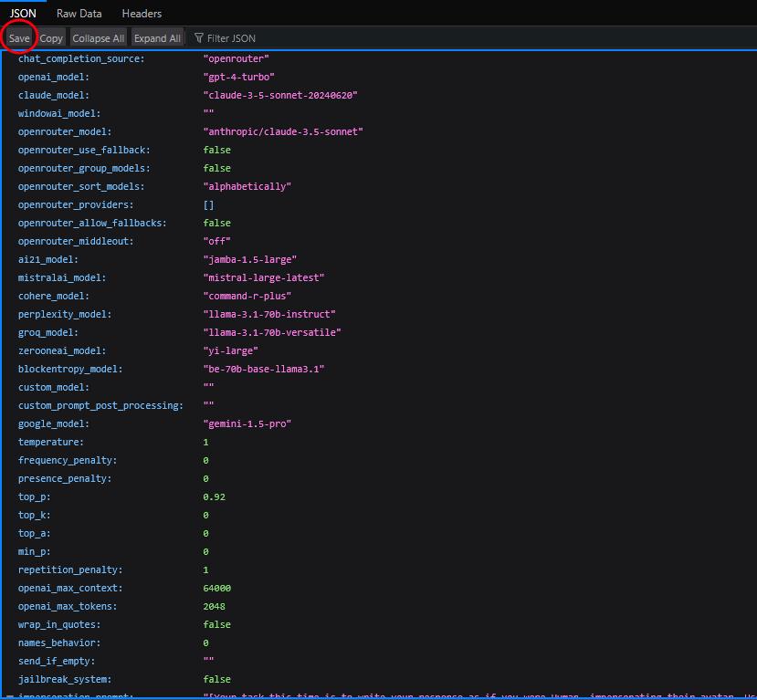This screenshot has height=700, width=757.
Task: Select the openrouter_allow_fallbacks key
Action: (x=92, y=224)
